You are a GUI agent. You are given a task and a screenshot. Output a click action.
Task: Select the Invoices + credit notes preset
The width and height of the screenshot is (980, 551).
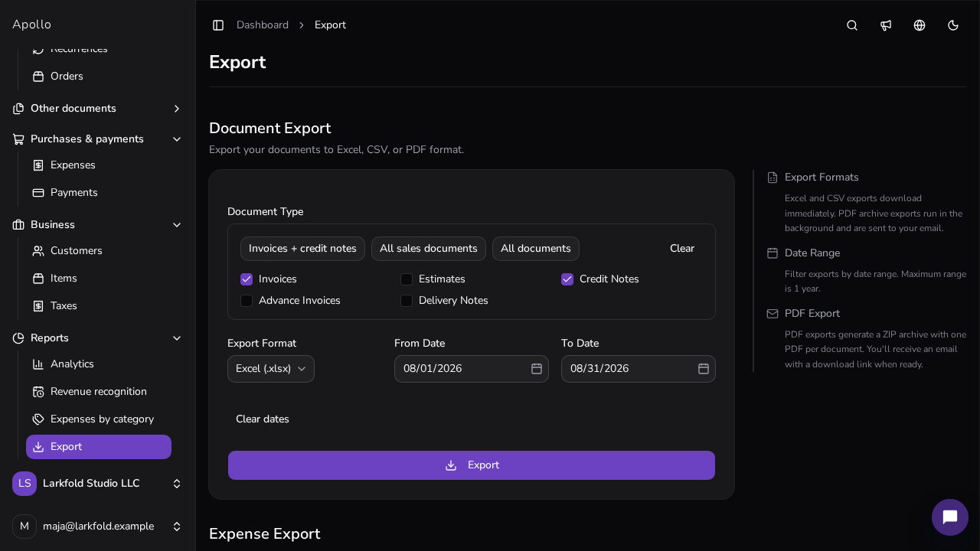[x=302, y=249]
